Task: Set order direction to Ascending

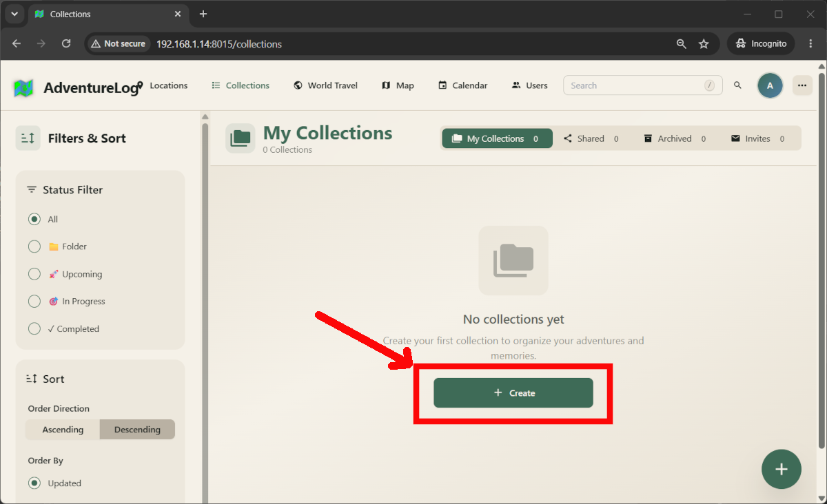Action: [x=63, y=430]
